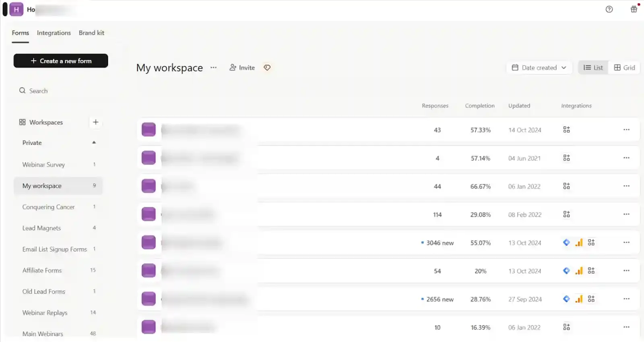This screenshot has width=644, height=342.
Task: Click analytics bar icon in 2656 new row
Action: [579, 299]
